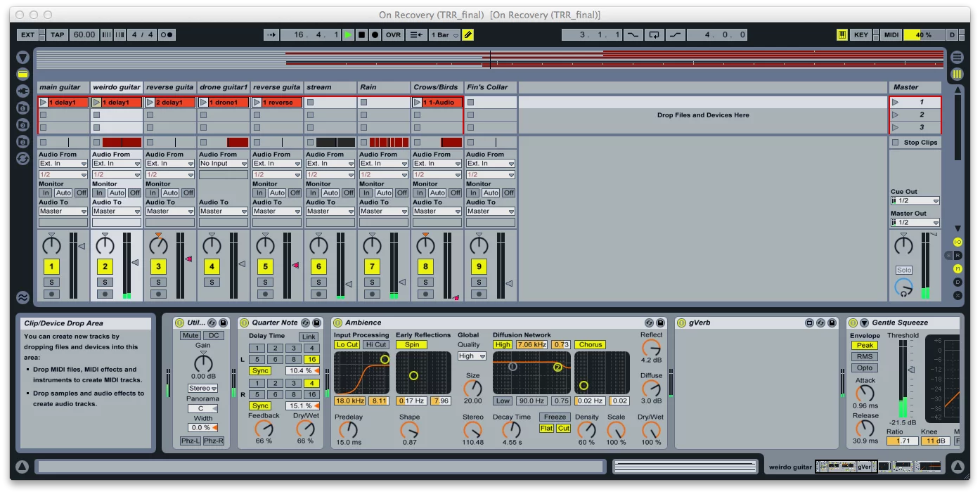Launch the 1 drone1 clip

(202, 101)
